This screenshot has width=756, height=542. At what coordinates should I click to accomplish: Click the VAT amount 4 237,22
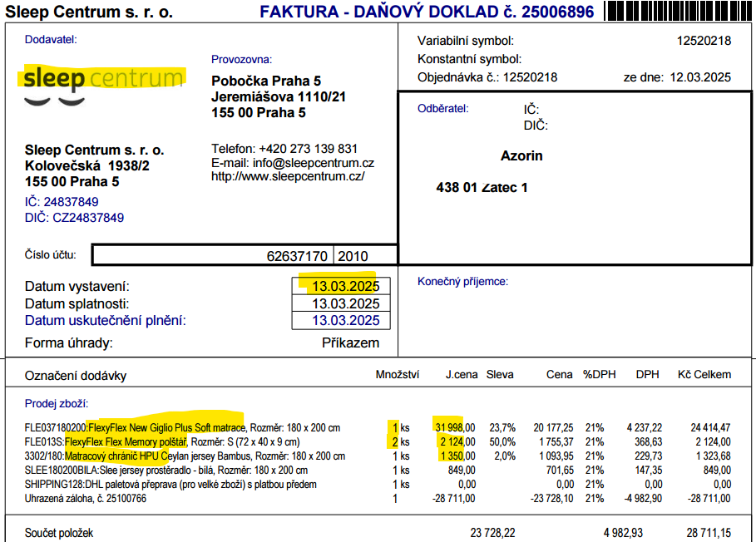pyautogui.click(x=645, y=428)
